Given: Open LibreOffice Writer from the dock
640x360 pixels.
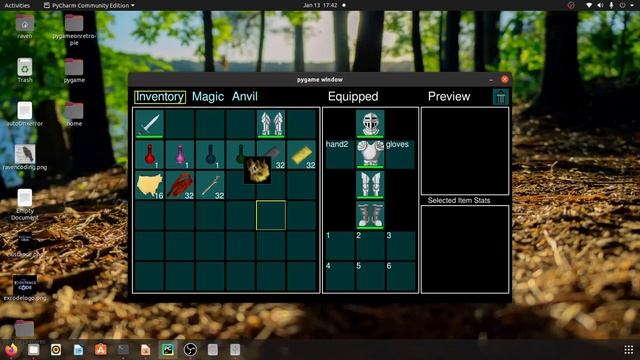Looking at the screenshot, I should click(78, 350).
